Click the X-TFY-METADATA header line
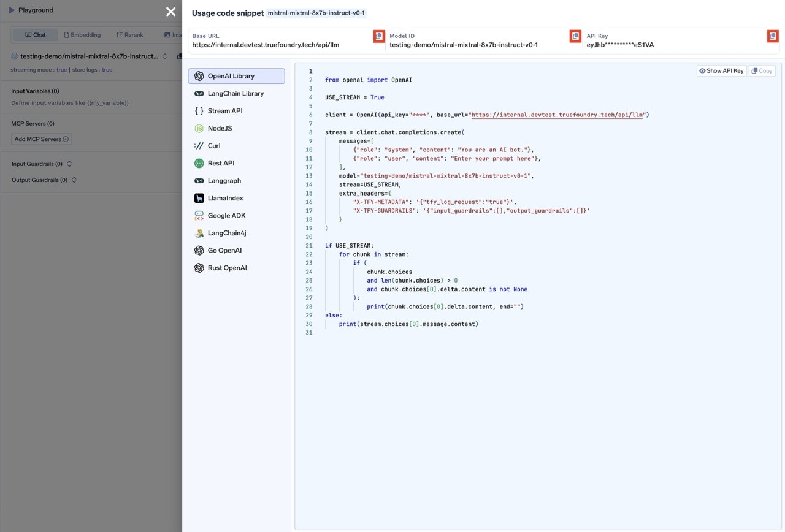Viewport: 785px width, 532px height. 435,202
